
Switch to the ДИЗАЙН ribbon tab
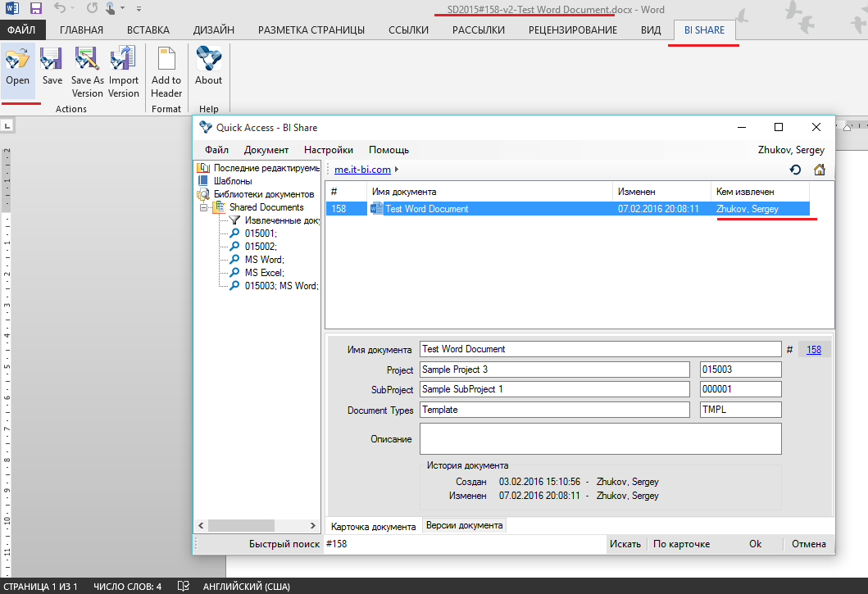214,29
